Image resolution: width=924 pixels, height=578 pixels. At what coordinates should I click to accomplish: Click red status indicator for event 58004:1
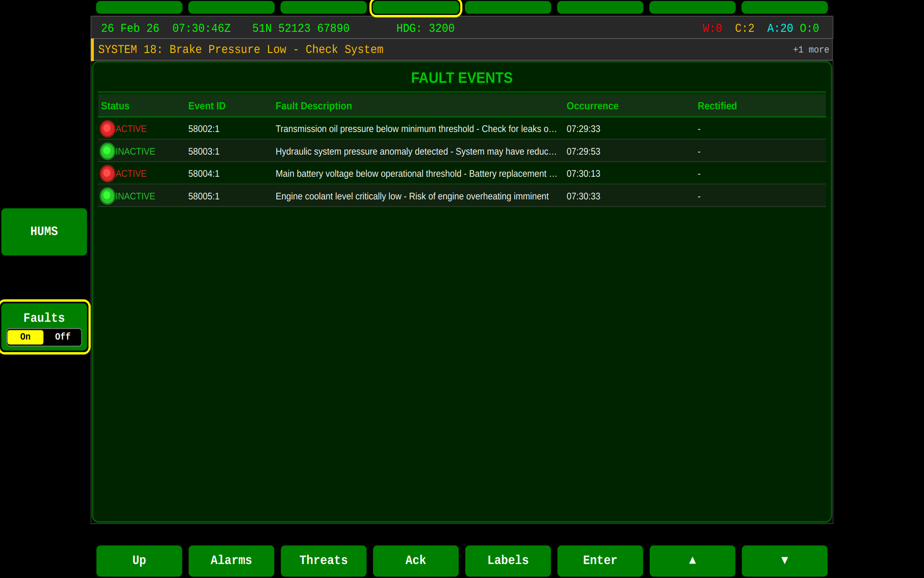pos(107,173)
